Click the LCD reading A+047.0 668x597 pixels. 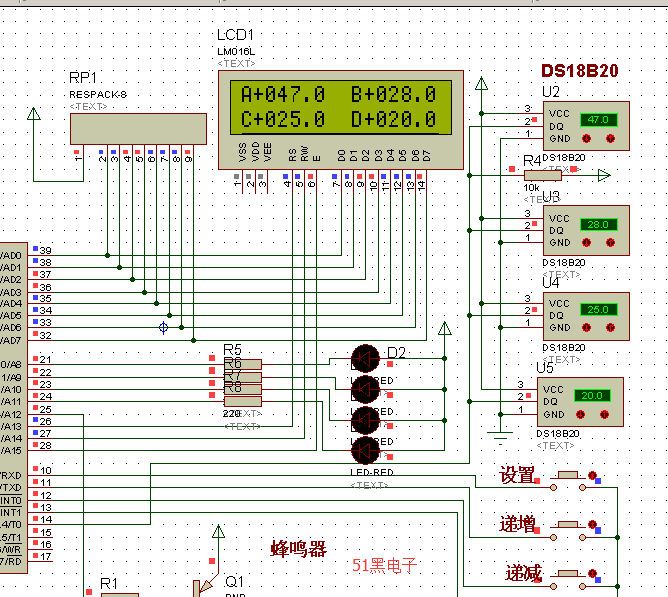[283, 94]
